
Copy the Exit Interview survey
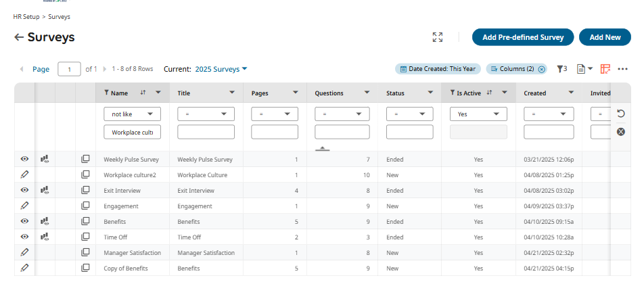coord(85,190)
